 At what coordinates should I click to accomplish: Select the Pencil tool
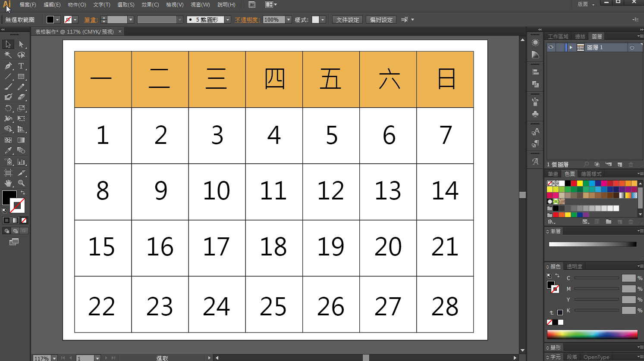click(21, 87)
